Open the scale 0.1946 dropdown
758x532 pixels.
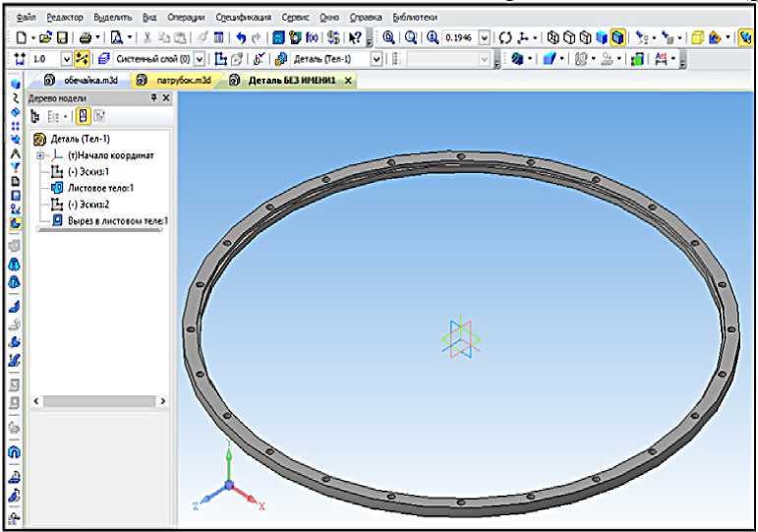[x=485, y=37]
